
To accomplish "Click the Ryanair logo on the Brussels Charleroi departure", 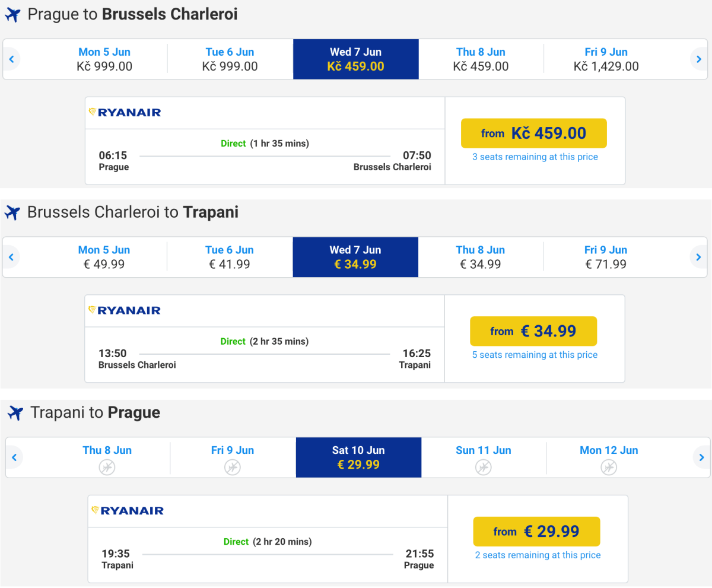I will 125,310.
